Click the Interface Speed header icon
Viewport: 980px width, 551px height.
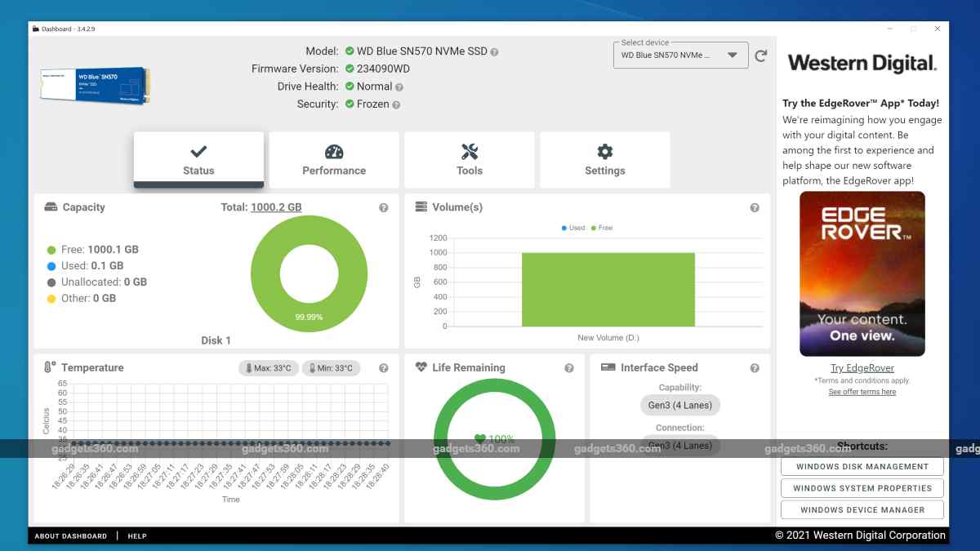pyautogui.click(x=608, y=367)
